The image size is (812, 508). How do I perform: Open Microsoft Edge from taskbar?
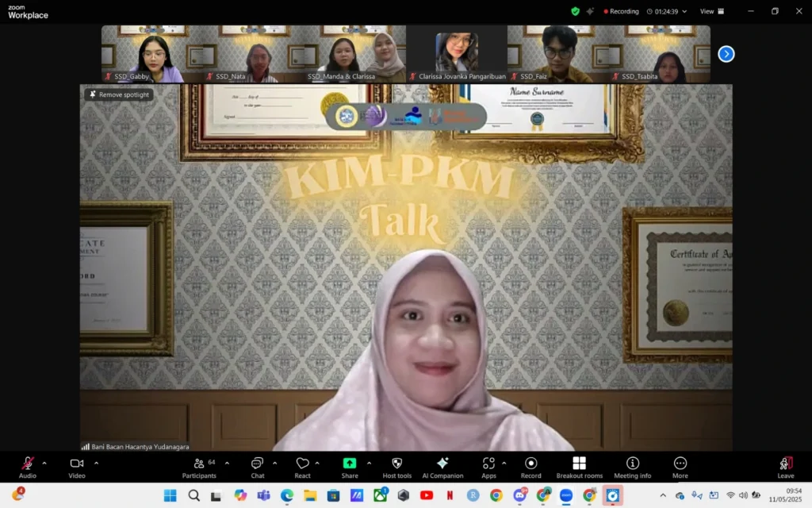(x=287, y=495)
